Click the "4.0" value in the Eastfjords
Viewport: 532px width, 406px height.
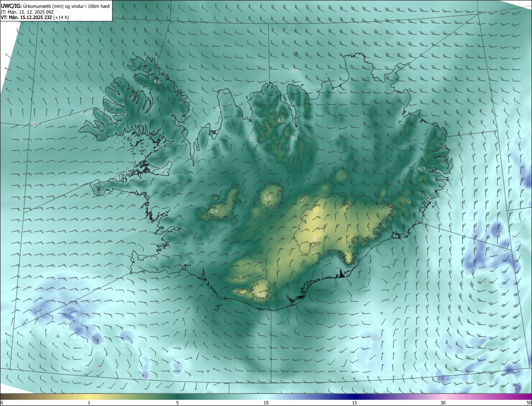tap(421, 169)
